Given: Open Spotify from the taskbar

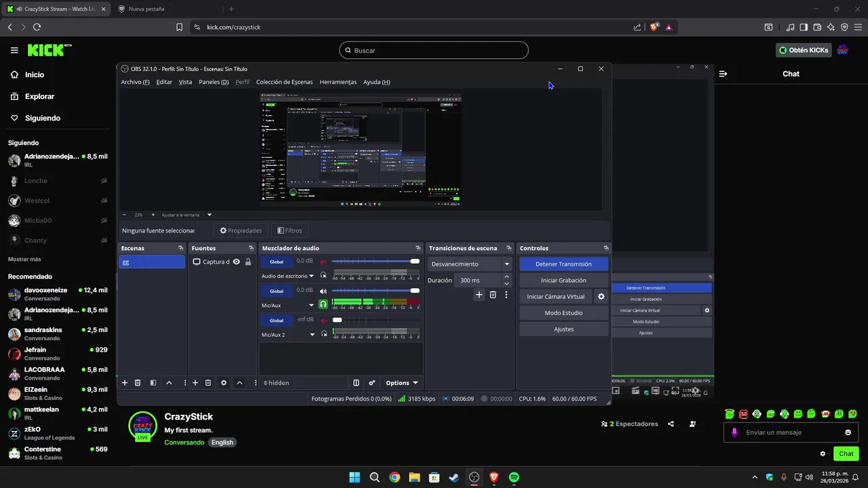Looking at the screenshot, I should (514, 477).
